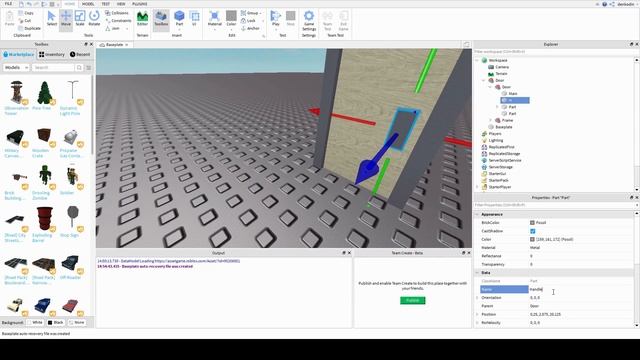
Task: Open the Toolbox Inventory tab
Action: click(x=52, y=54)
